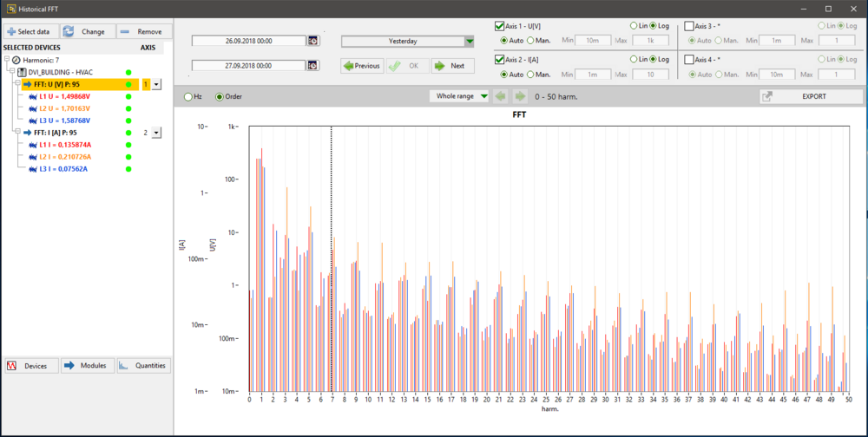This screenshot has height=437, width=868.
Task: Open calendar picker for 27.09.2018 end date
Action: [x=313, y=65]
